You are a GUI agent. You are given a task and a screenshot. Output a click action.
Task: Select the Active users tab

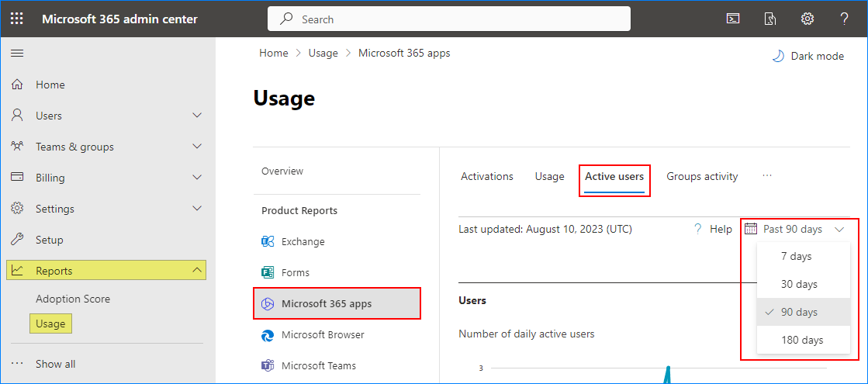click(x=614, y=177)
